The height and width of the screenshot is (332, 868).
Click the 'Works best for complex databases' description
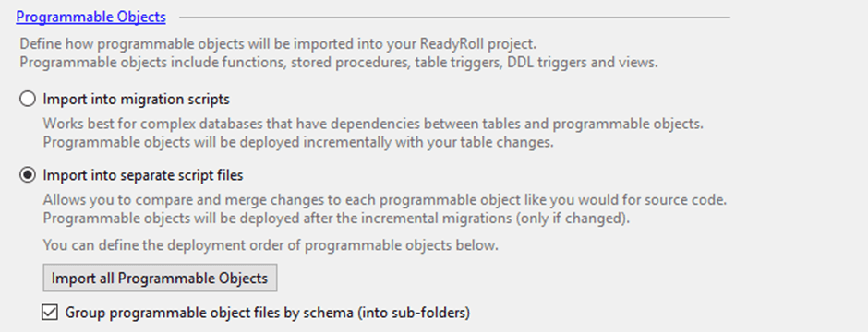pyautogui.click(x=374, y=124)
